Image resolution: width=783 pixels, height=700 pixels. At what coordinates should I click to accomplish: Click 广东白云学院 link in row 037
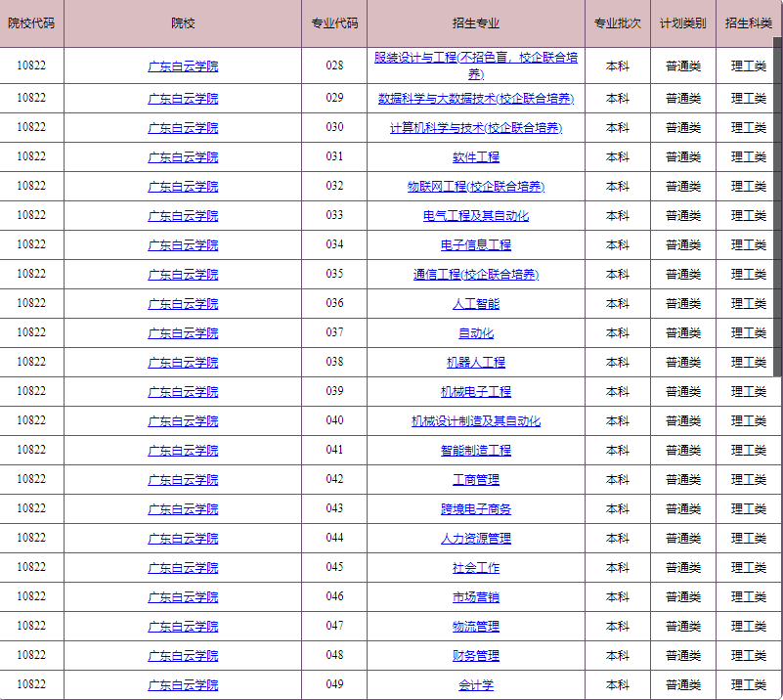point(183,333)
